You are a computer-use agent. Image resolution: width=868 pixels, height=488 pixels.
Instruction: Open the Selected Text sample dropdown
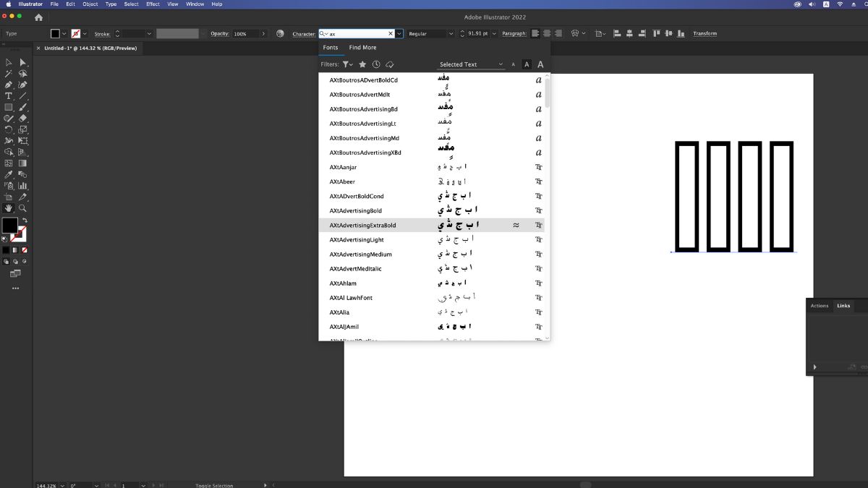[471, 64]
